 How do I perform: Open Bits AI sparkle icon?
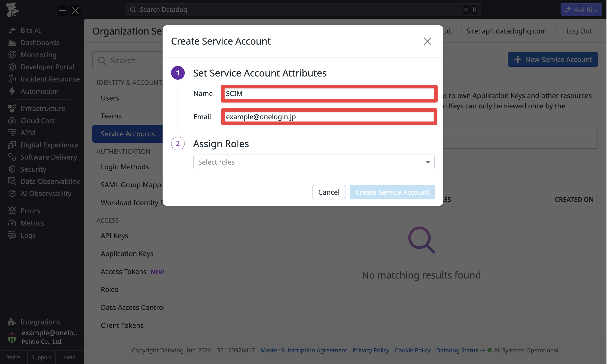coord(12,30)
